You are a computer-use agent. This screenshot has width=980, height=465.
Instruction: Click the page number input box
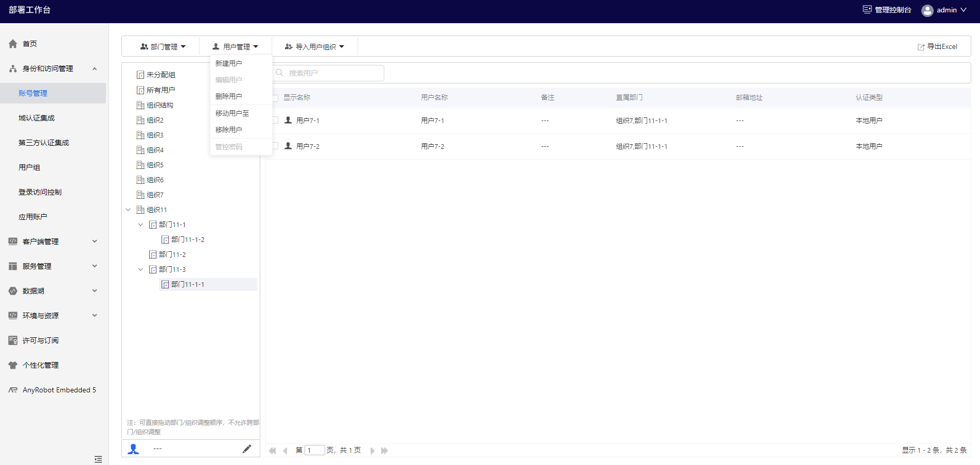click(x=315, y=451)
